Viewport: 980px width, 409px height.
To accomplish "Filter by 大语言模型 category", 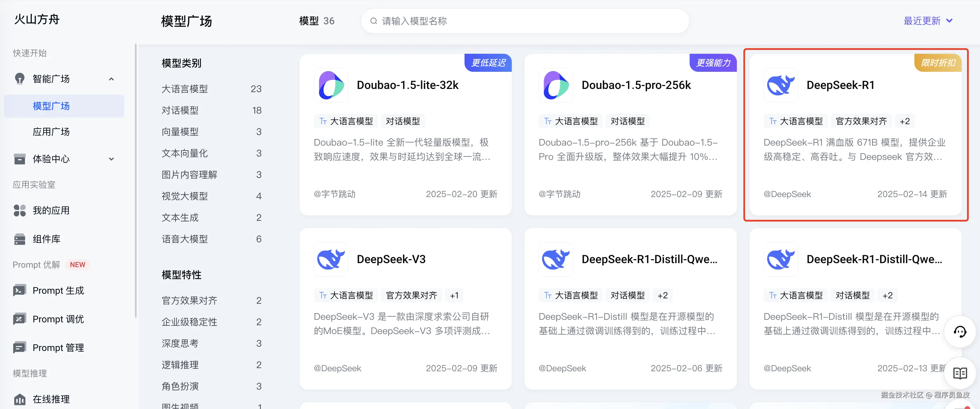I will click(184, 89).
